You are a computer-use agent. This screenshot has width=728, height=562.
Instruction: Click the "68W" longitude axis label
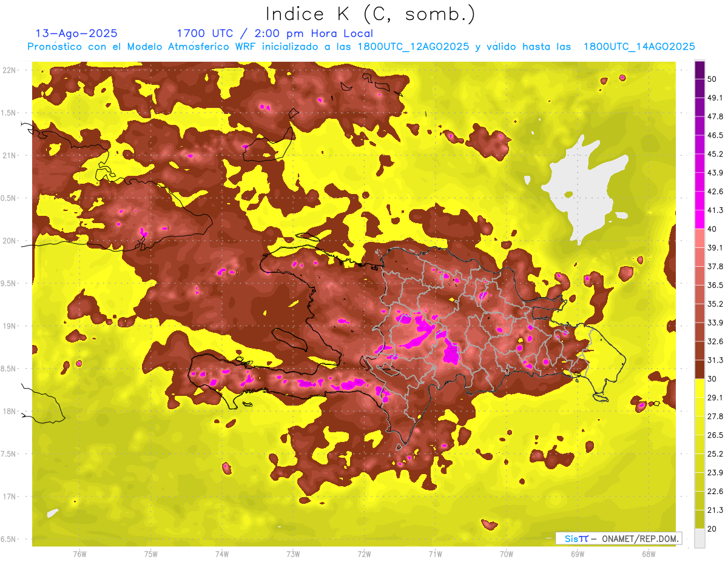pos(648,554)
